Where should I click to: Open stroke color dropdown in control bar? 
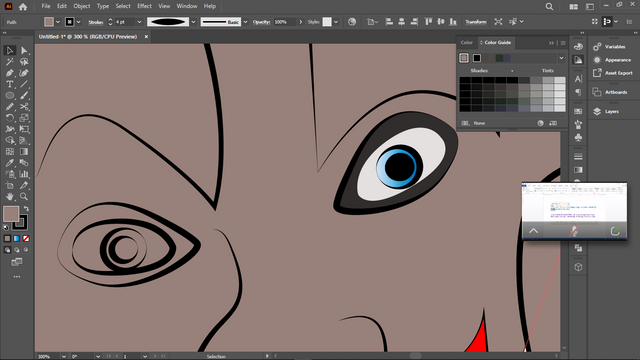click(78, 22)
